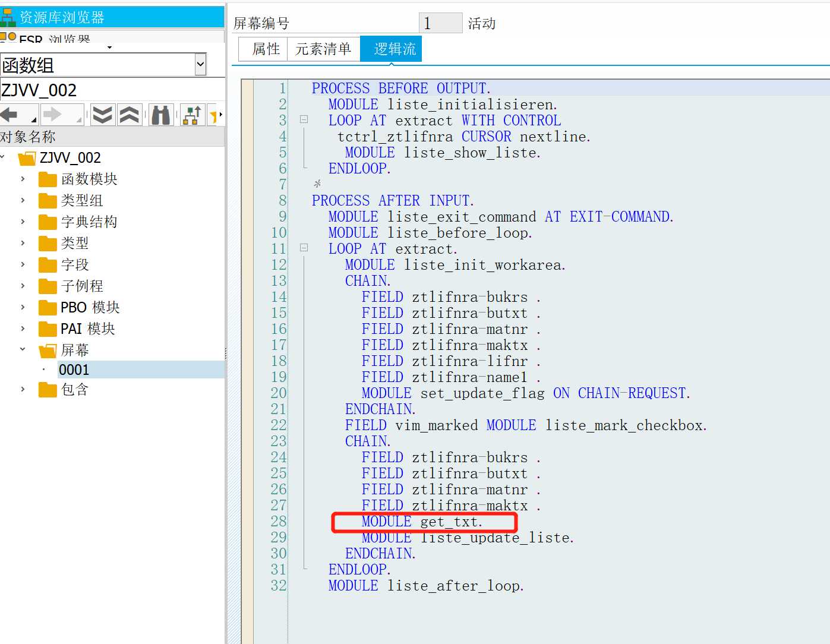Open the 函数组 object type dropdown
The image size is (830, 644).
click(200, 64)
